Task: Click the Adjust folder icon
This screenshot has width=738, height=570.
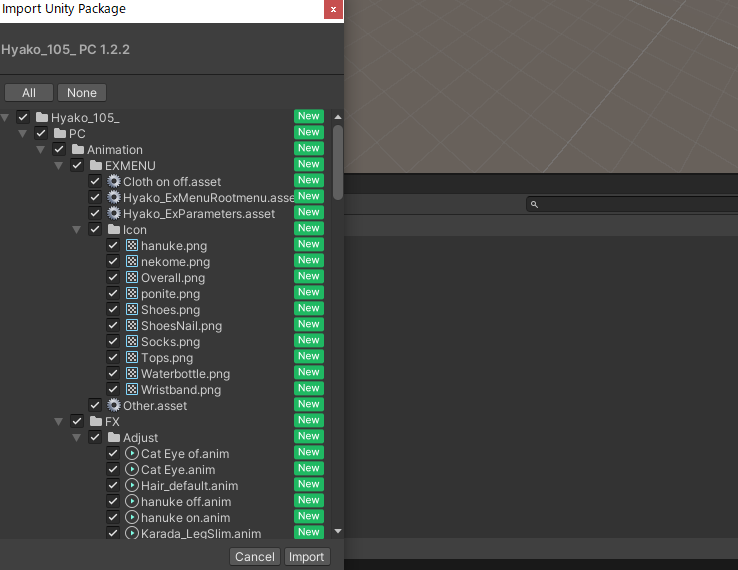Action: [114, 437]
